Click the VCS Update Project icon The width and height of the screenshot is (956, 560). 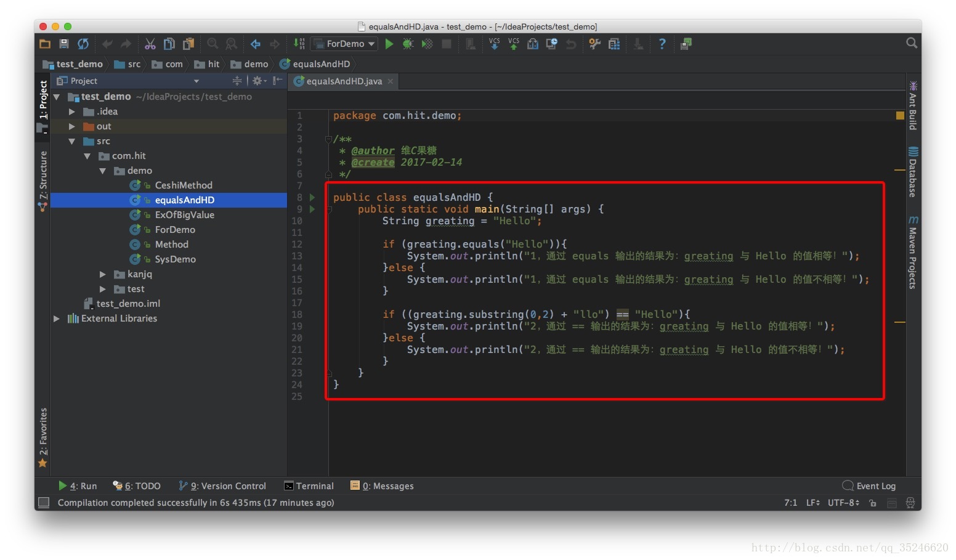(x=494, y=44)
